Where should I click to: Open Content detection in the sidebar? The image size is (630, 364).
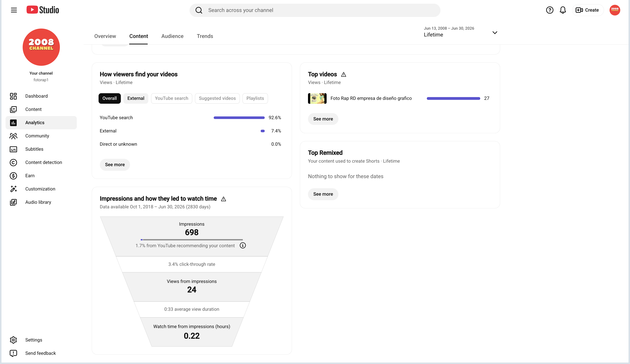tap(41, 162)
